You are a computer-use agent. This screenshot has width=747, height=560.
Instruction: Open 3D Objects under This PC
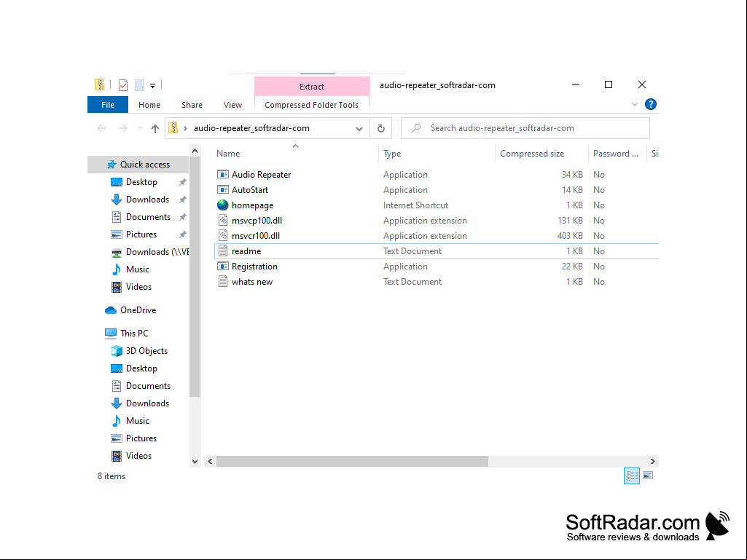[146, 351]
